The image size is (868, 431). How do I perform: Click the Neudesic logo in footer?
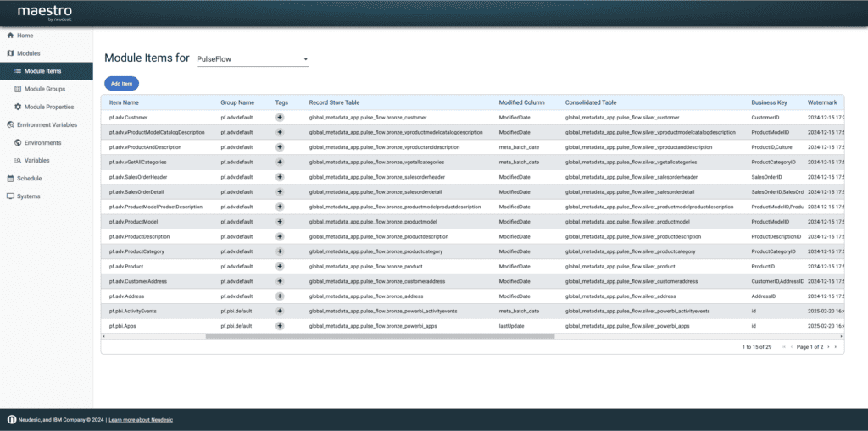pos(10,420)
